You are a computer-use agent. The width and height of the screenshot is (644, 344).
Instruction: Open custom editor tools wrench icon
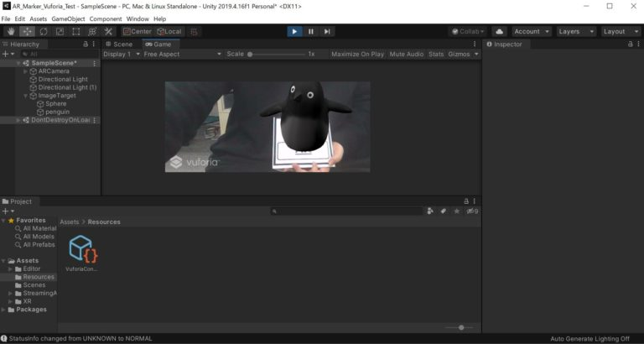coord(108,32)
